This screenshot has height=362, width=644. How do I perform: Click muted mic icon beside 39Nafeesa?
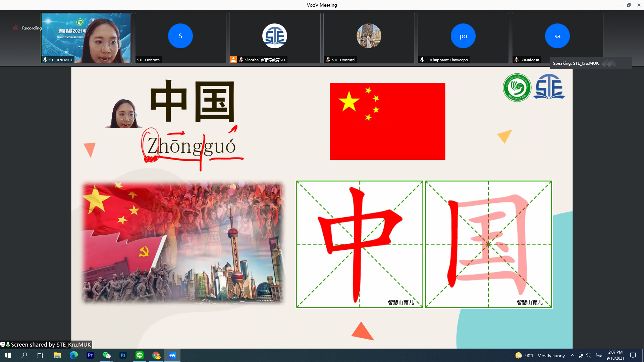pos(517,60)
